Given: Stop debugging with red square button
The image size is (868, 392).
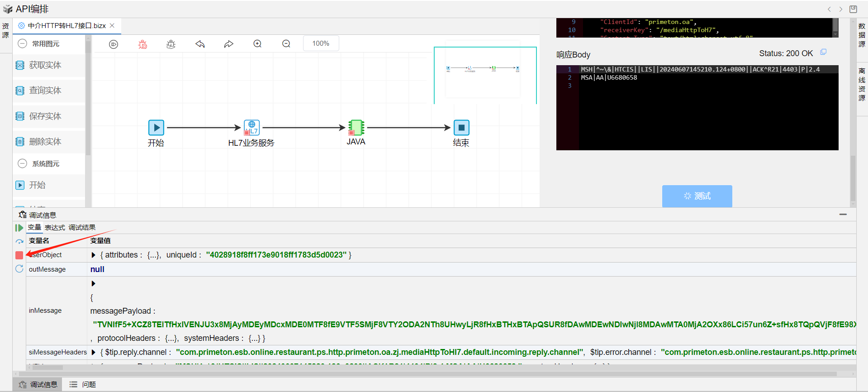Looking at the screenshot, I should tap(19, 255).
